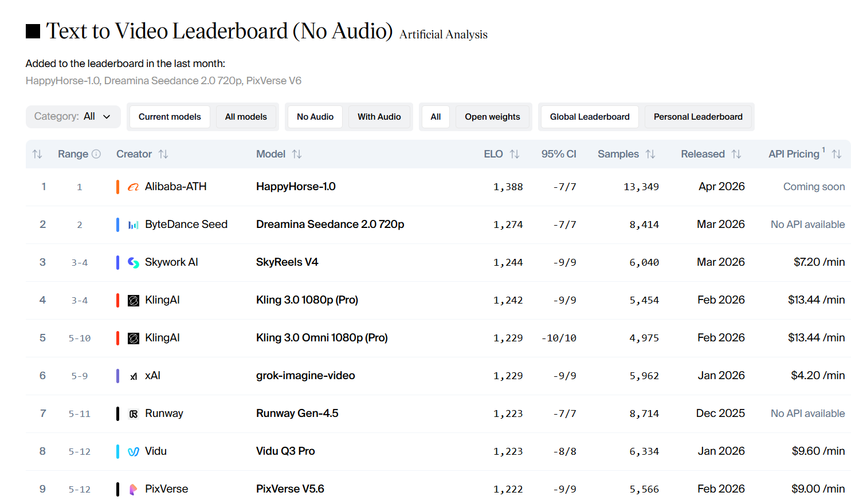Click the 95% CI column header
This screenshot has width=863, height=504.
point(559,154)
